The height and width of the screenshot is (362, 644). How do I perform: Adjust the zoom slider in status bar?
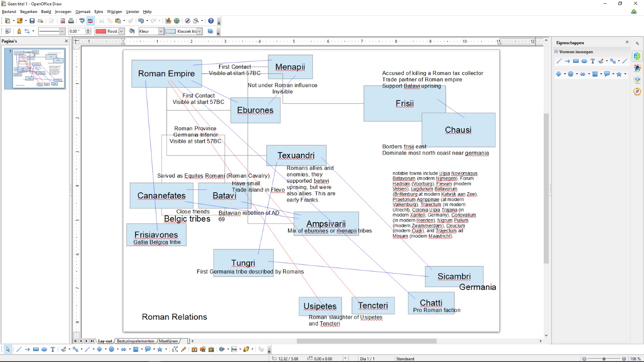pos(604,359)
